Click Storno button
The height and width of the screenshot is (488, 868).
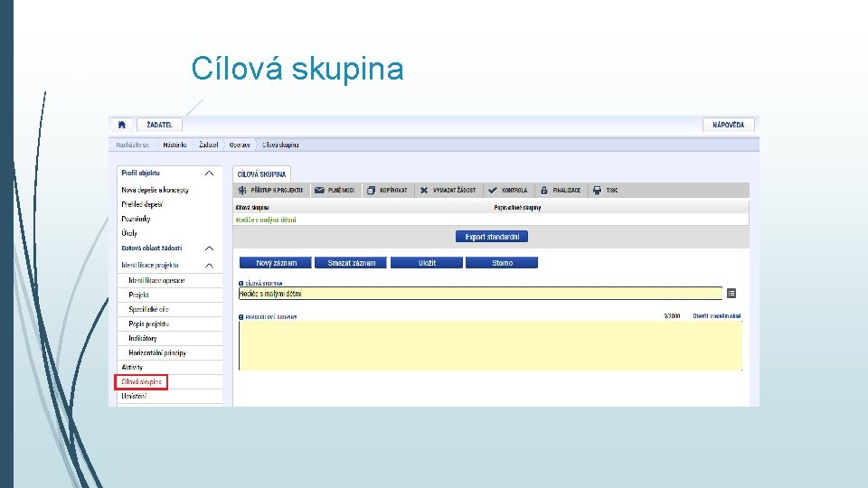coord(502,263)
